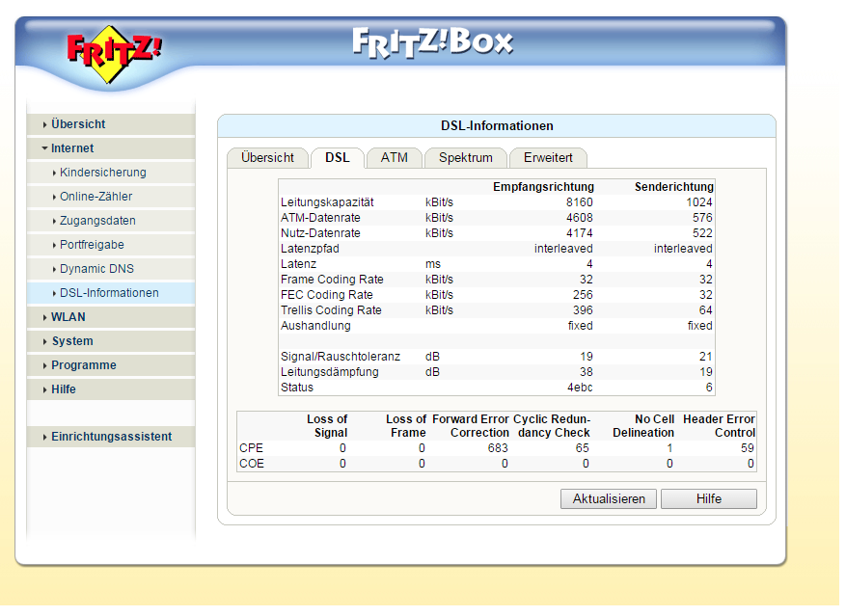Open the WLAN menu
The image size is (846, 616).
tap(68, 317)
